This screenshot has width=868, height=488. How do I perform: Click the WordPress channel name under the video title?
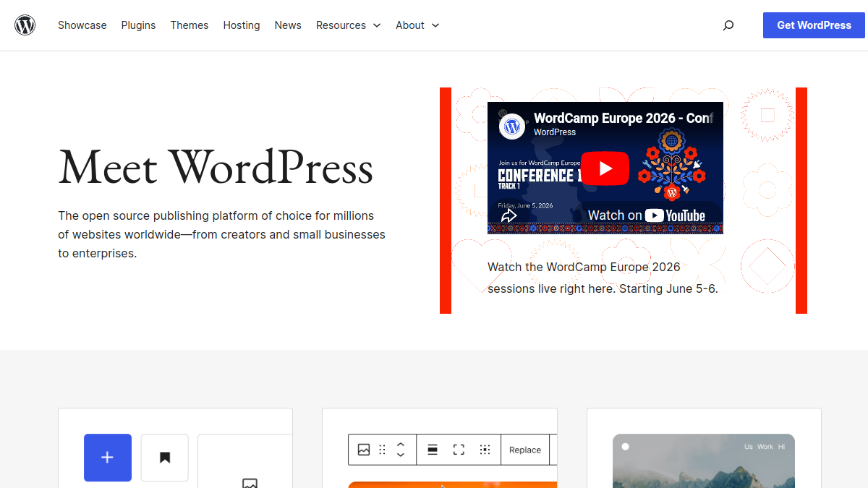coord(555,132)
